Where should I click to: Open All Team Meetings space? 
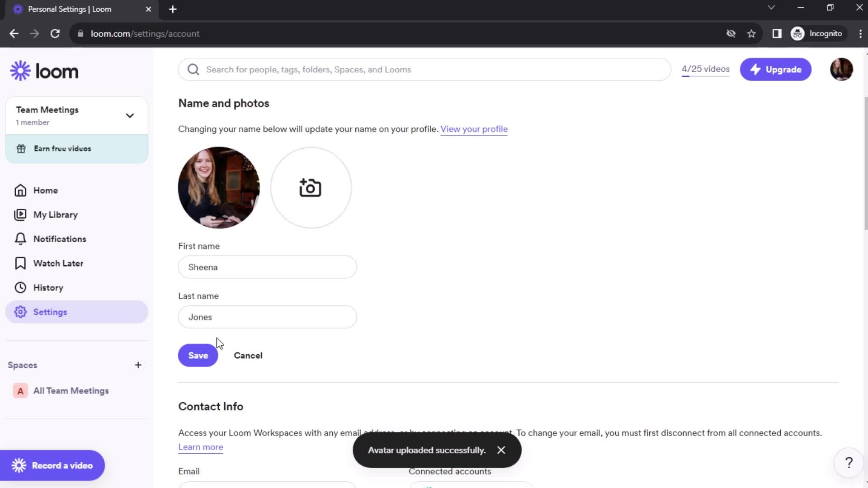click(x=71, y=390)
